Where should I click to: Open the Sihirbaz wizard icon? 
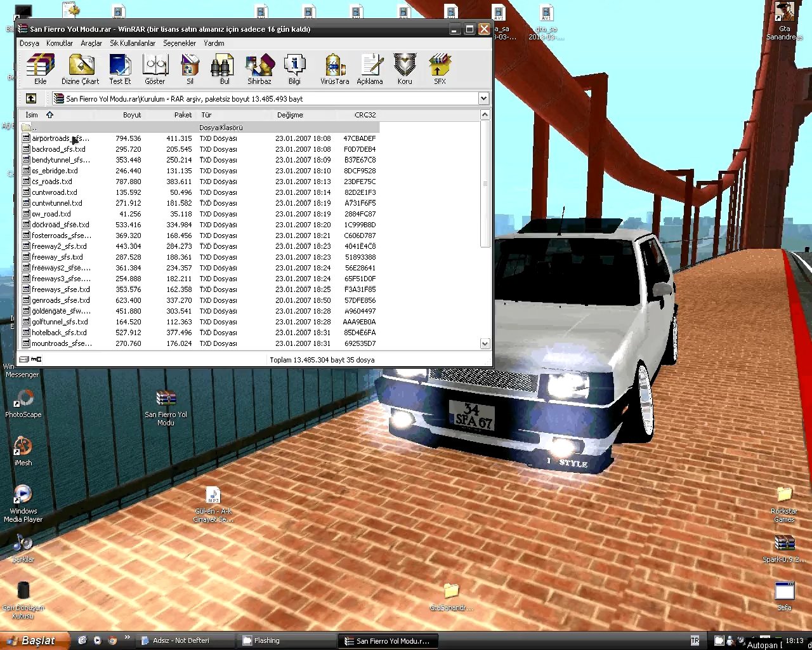click(x=259, y=69)
